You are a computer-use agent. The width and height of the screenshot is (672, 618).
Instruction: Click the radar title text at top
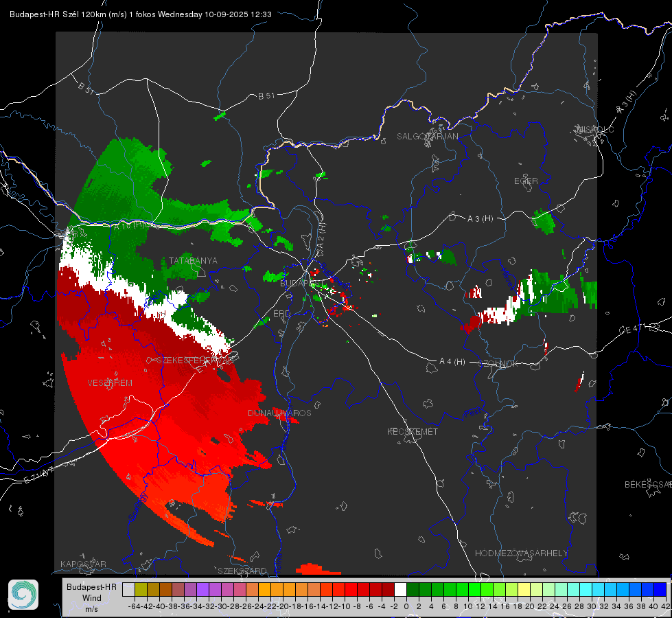tap(141, 14)
